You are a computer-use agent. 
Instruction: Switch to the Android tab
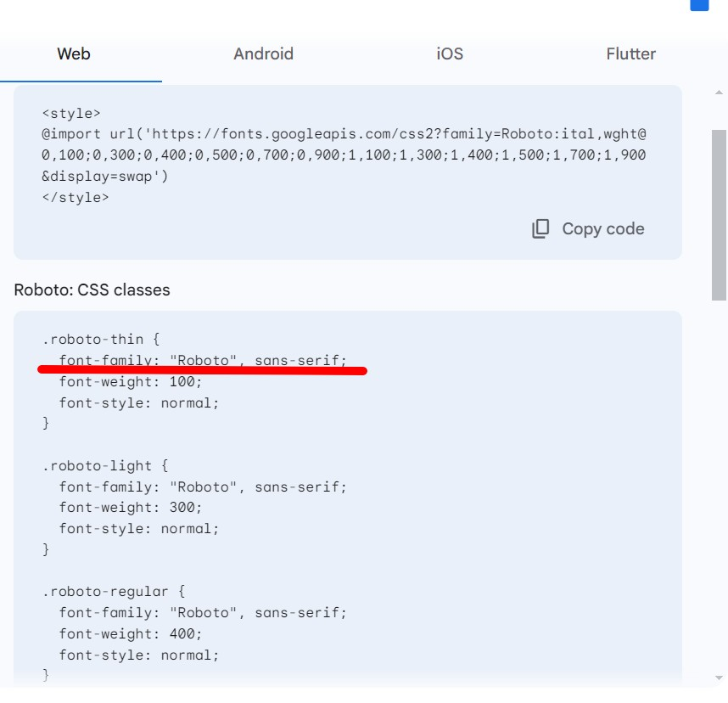tap(263, 53)
